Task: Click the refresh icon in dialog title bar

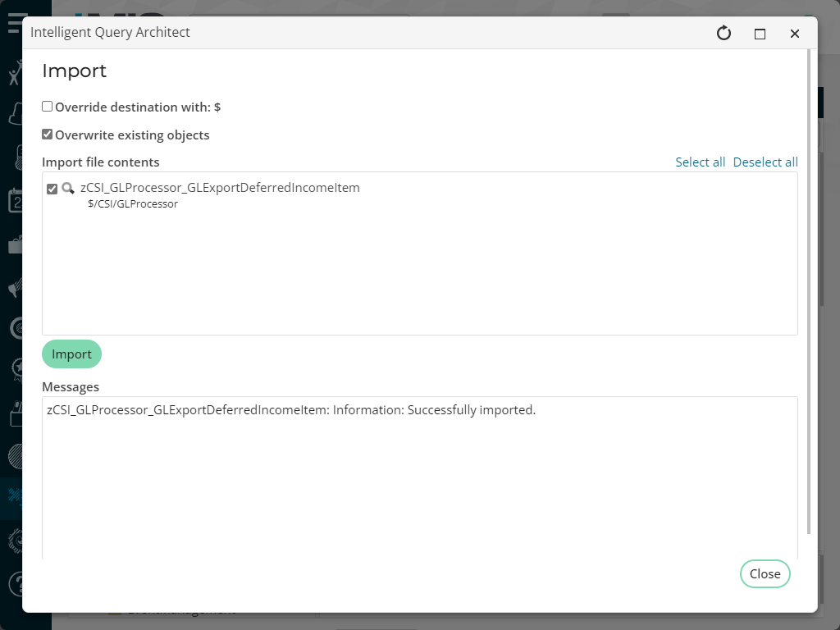Action: pos(724,33)
